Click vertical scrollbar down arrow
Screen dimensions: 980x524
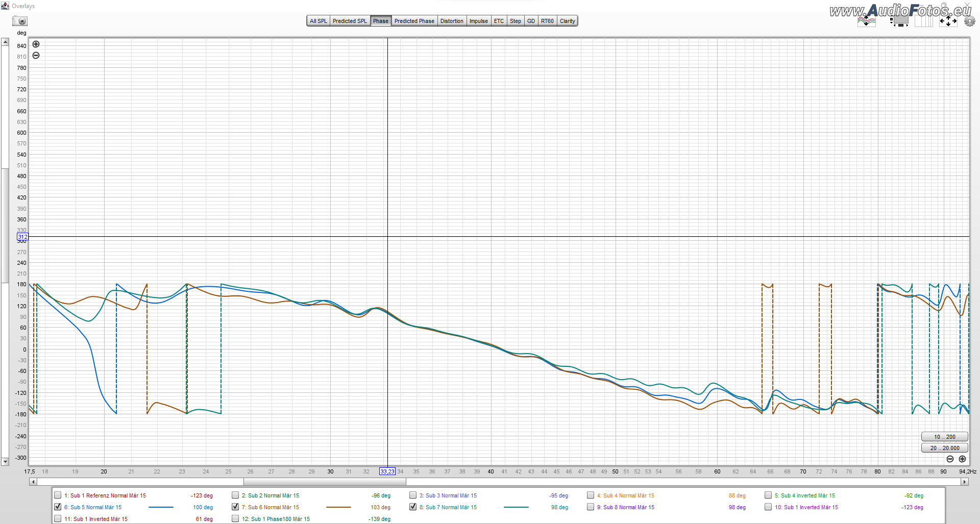pos(5,462)
